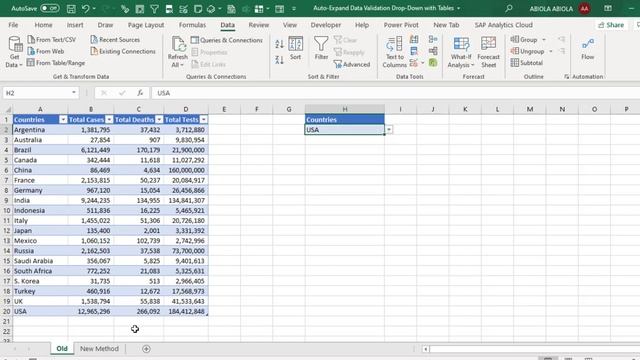The width and height of the screenshot is (640, 360).
Task: Click From Web
Action: 46,51
